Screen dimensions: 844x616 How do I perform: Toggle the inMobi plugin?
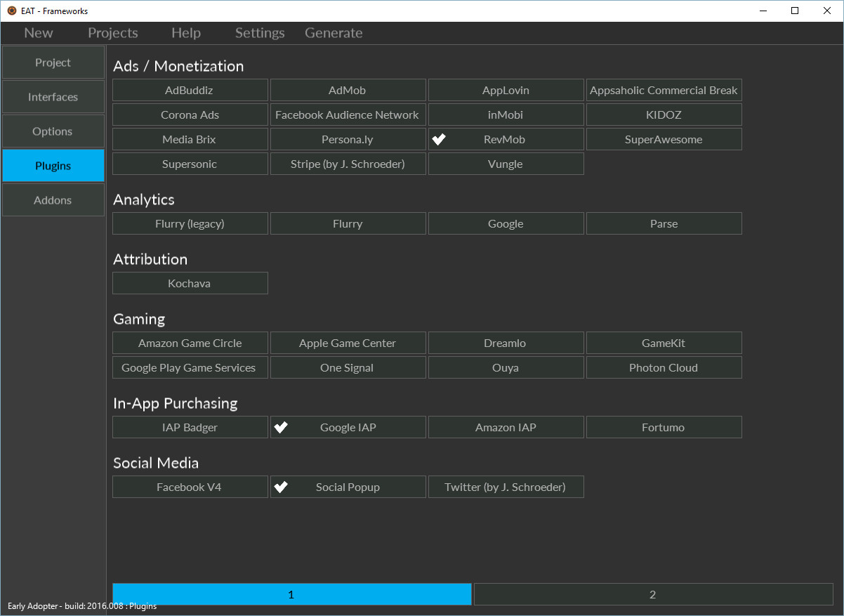506,114
